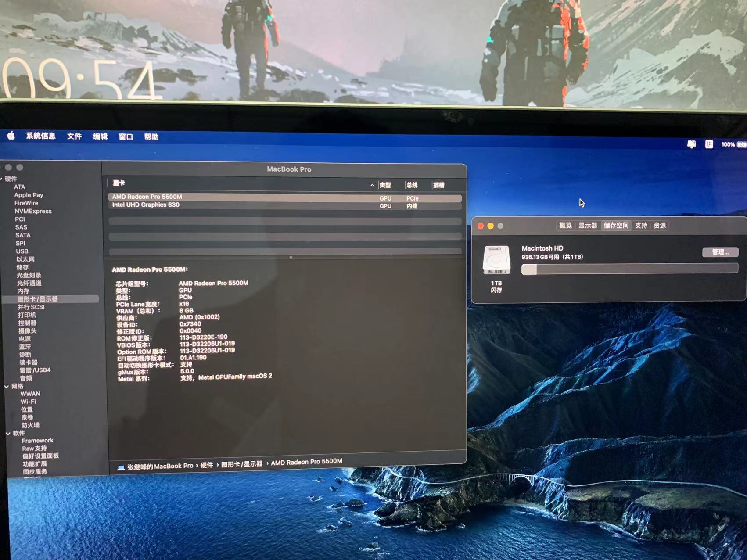Click the Macintosh HD drive icon

click(496, 260)
